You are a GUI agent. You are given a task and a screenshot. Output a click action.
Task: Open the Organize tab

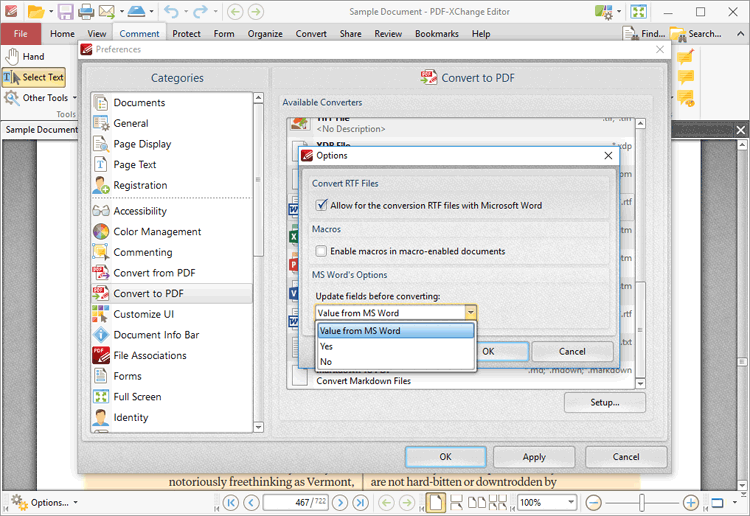(265, 33)
